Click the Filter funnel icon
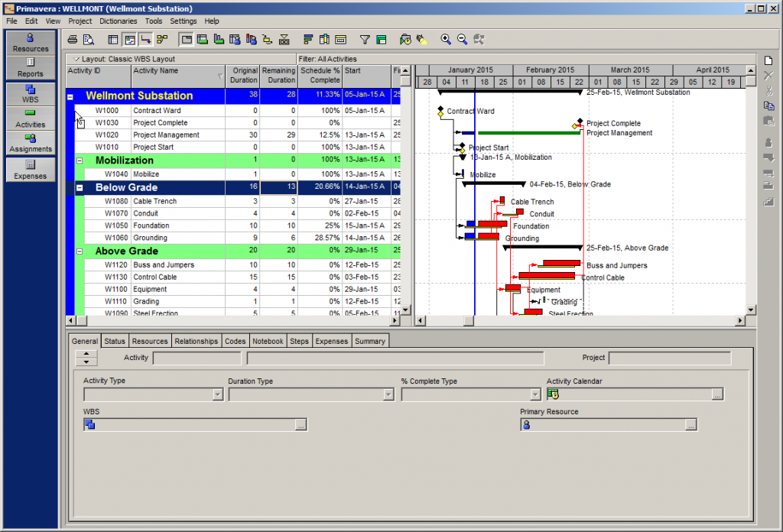This screenshot has width=783, height=532. point(365,39)
